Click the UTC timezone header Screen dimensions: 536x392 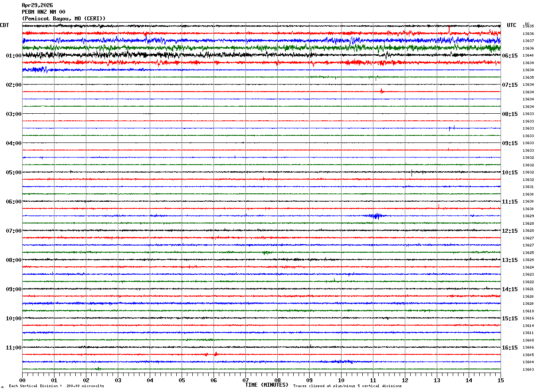click(x=512, y=25)
